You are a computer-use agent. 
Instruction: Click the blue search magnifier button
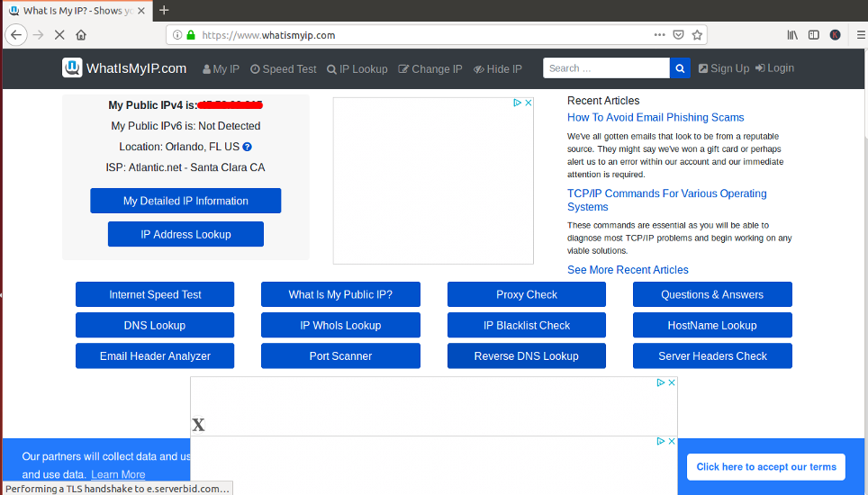680,68
